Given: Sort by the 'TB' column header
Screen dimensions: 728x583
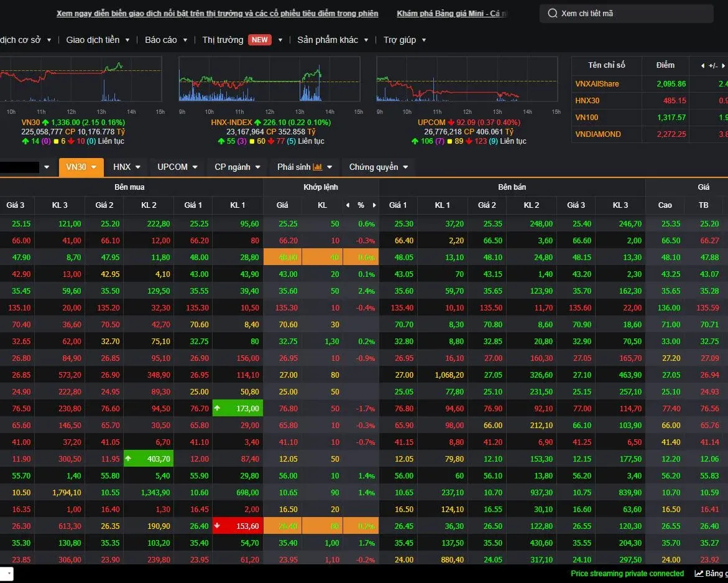Looking at the screenshot, I should pyautogui.click(x=703, y=205).
